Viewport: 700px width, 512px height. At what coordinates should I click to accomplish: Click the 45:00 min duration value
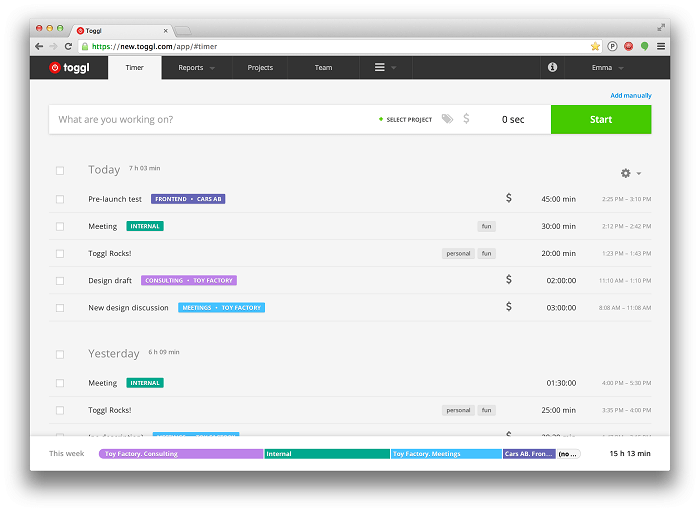click(x=558, y=199)
